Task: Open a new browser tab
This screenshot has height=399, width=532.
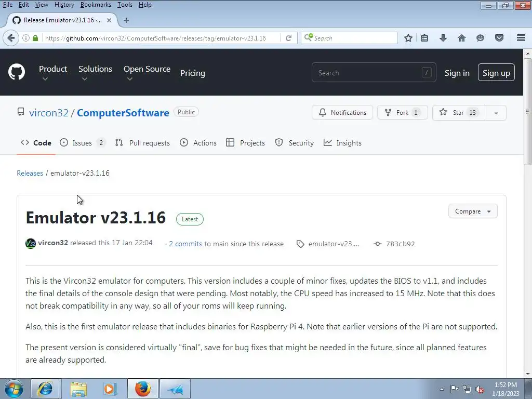Action: click(126, 20)
